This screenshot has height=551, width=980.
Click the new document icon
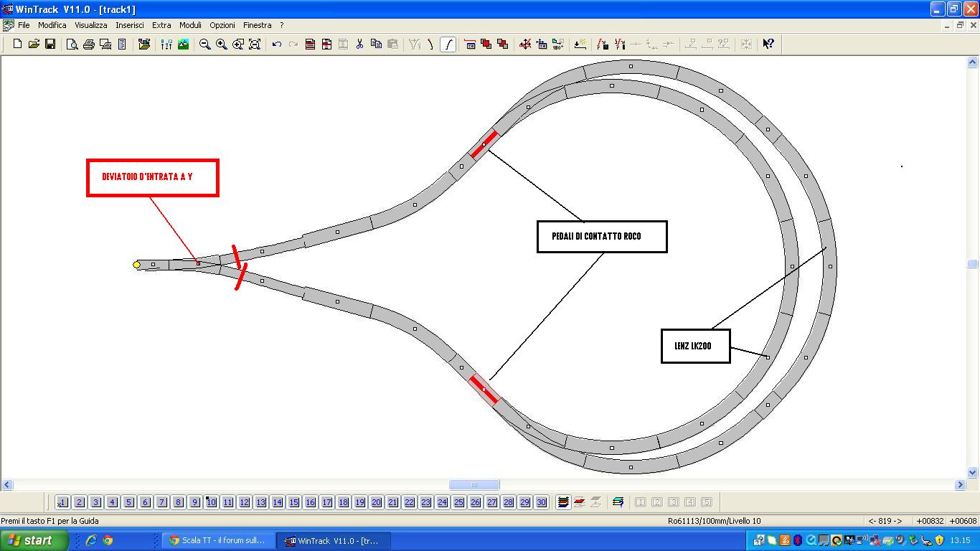click(18, 44)
